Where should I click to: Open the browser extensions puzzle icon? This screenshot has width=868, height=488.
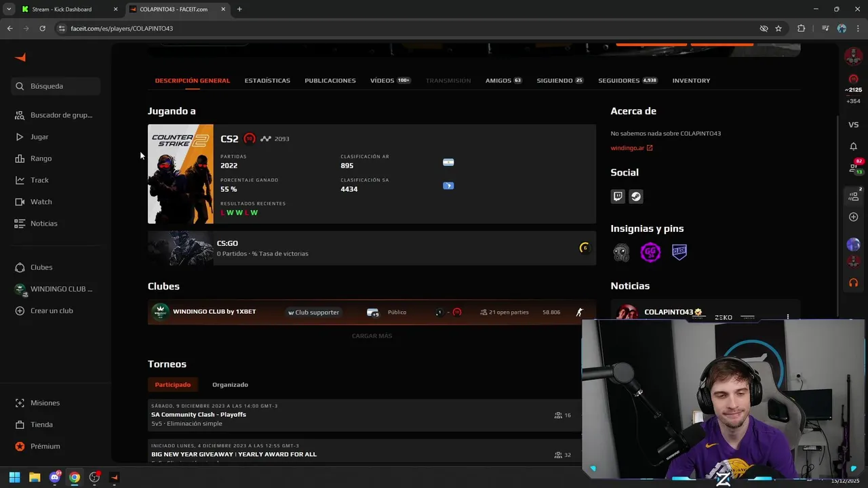click(802, 28)
